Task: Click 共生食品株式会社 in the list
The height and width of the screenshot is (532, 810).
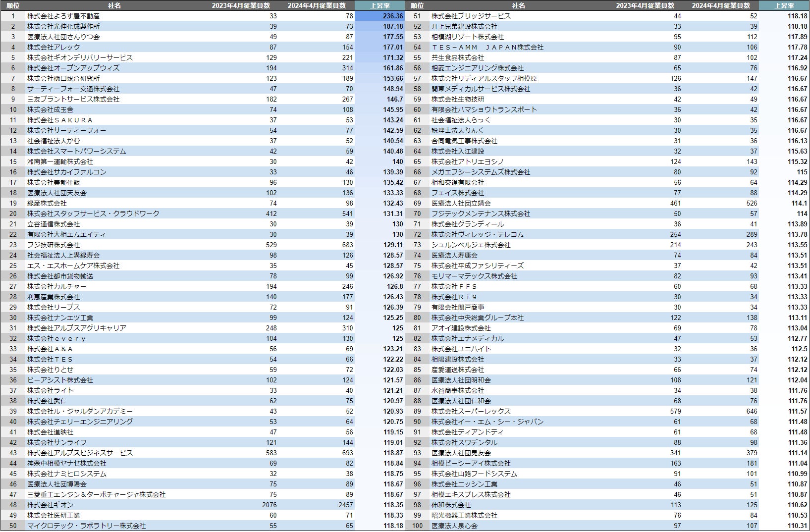Action: [x=458, y=57]
